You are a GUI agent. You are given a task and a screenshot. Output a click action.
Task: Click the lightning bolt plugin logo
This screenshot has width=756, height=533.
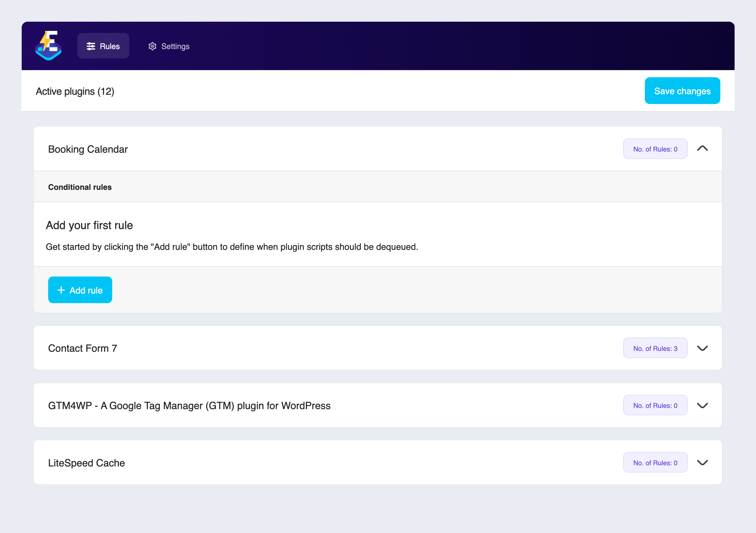48,46
